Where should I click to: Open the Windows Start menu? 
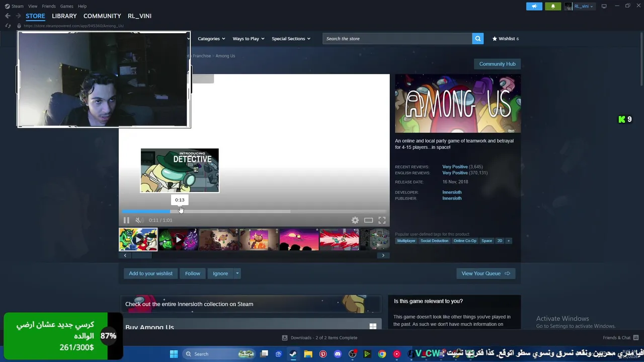coord(174,354)
